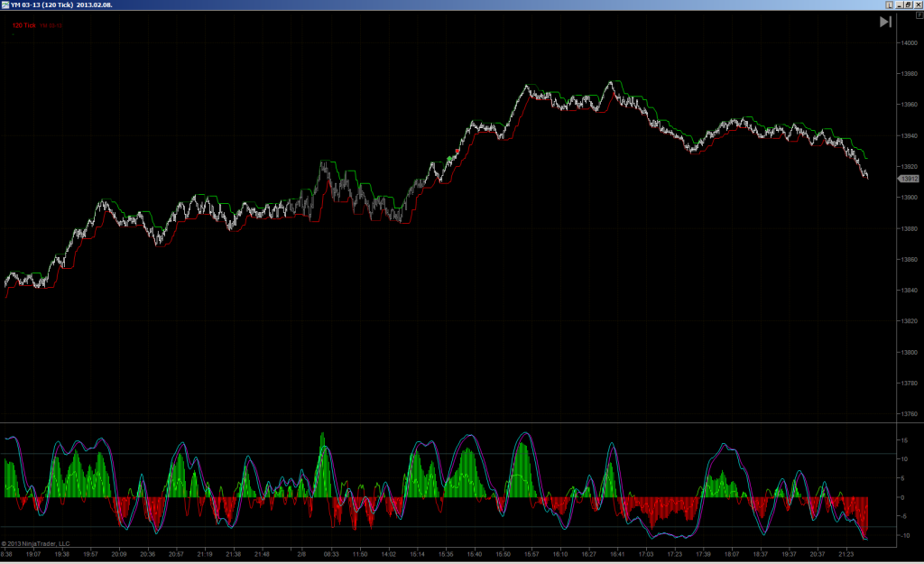The width and height of the screenshot is (924, 564).
Task: Click the 08:33 time axis label
Action: [331, 554]
